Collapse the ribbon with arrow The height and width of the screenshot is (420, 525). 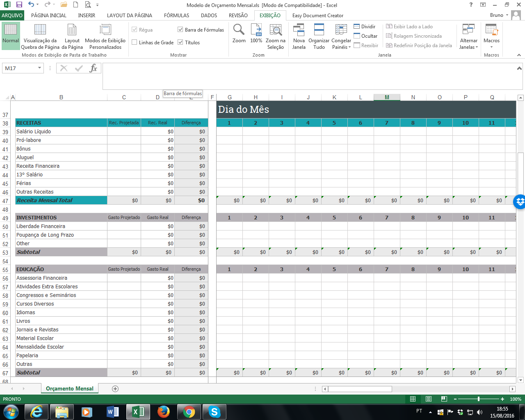pos(519,55)
